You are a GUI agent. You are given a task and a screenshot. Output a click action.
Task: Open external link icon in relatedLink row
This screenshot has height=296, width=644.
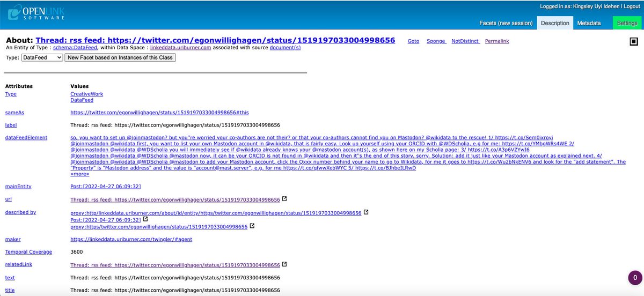tap(284, 264)
